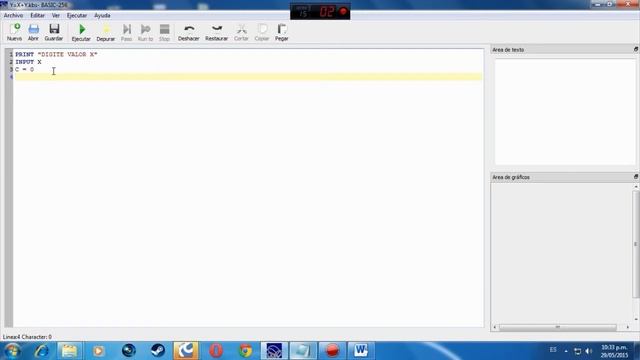Screen dimensions: 640x360
Task: Click code line INPUT X
Action: 28,62
